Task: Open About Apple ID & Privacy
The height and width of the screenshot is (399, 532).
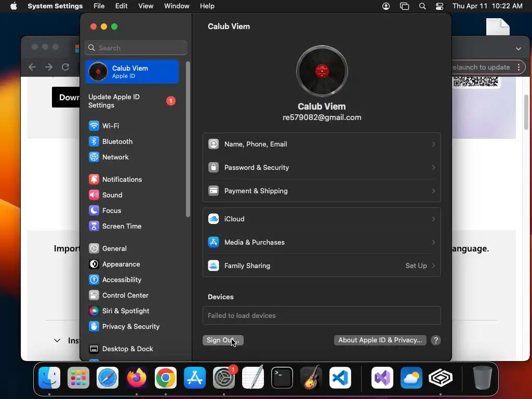Action: coord(380,340)
